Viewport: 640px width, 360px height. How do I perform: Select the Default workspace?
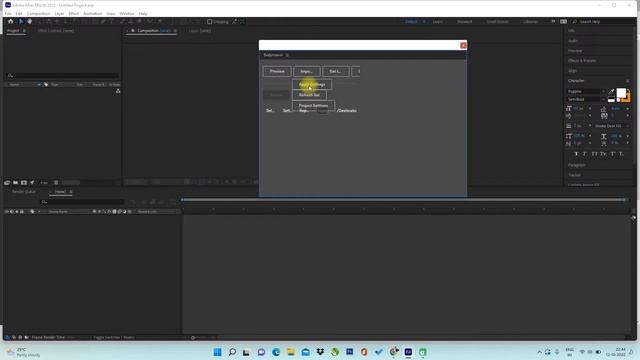click(x=411, y=22)
